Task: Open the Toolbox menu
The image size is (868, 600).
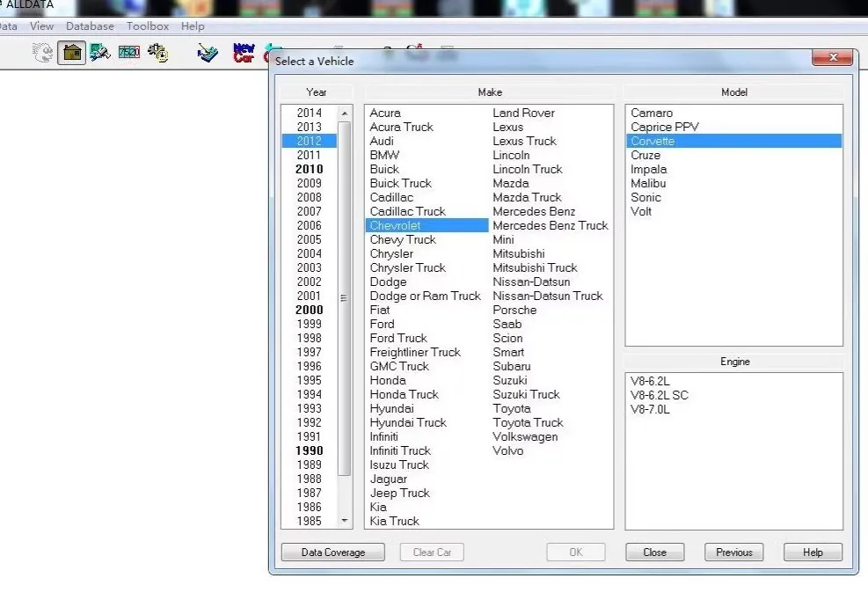Action: [147, 26]
